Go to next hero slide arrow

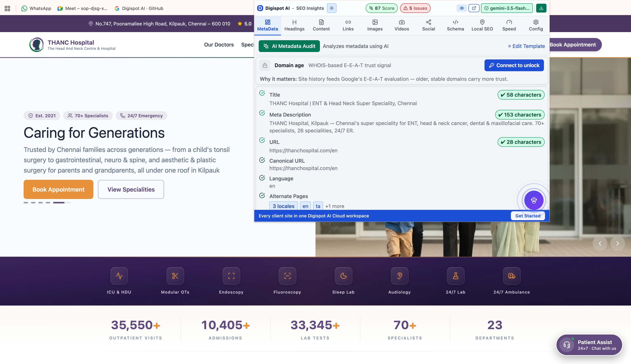click(618, 244)
